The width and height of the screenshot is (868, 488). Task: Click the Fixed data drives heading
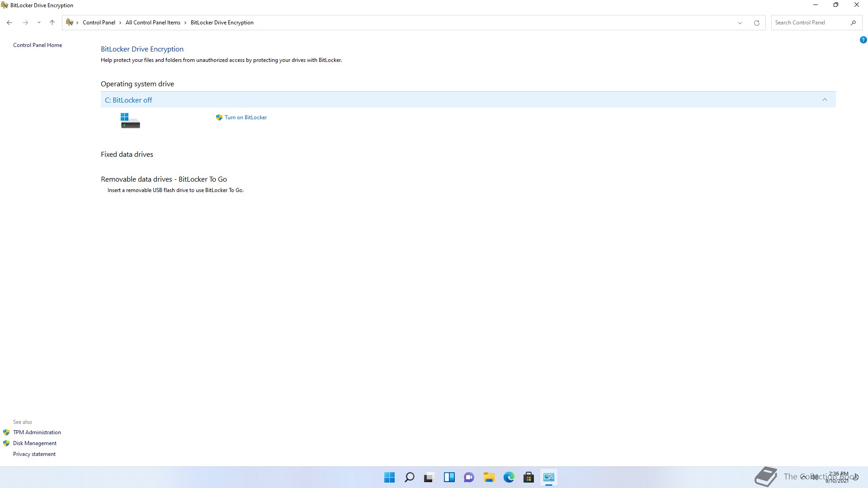[x=127, y=155]
